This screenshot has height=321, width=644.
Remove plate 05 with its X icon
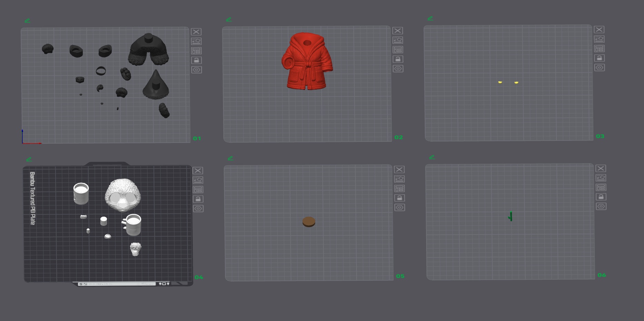pos(399,169)
